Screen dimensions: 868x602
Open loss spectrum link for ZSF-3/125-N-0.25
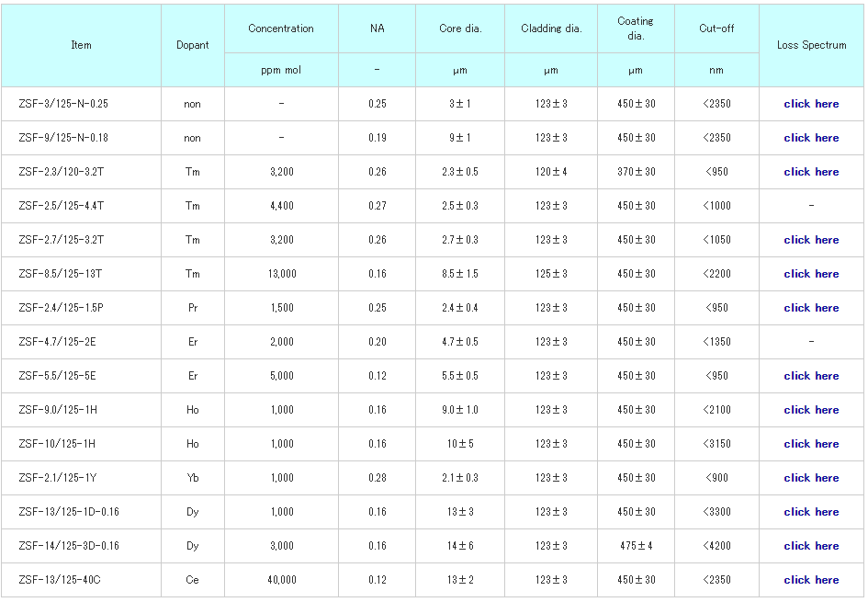811,104
